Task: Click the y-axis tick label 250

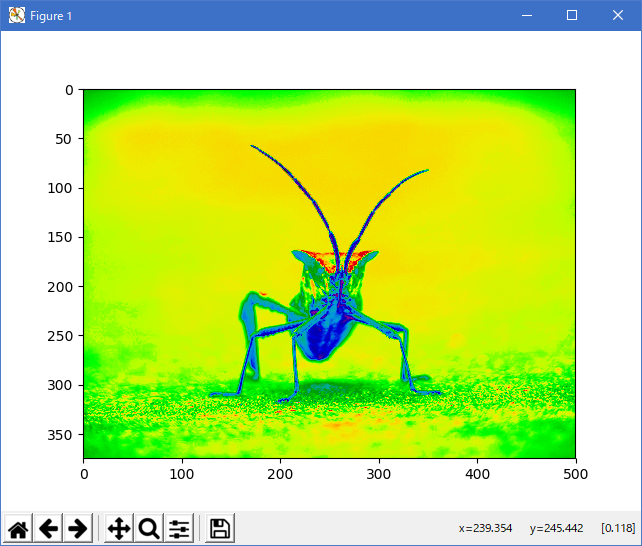Action: [x=60, y=336]
